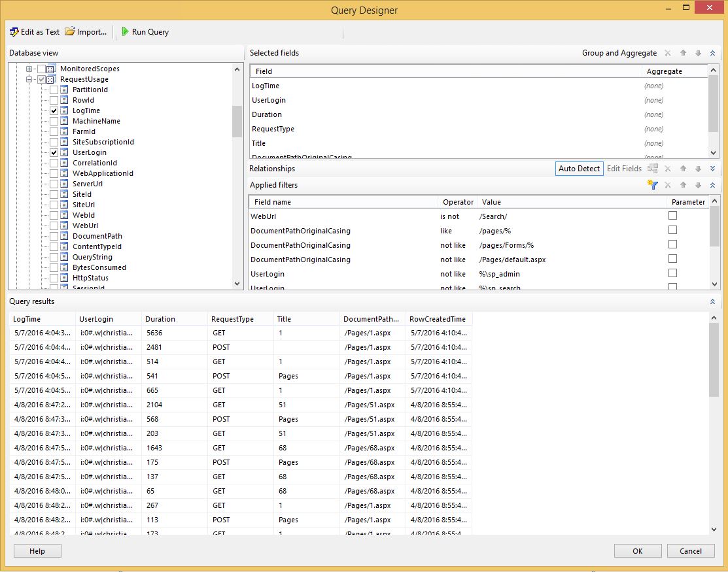The height and width of the screenshot is (572, 728).
Task: Click scroll-down arrow in Query results
Action: 714,530
